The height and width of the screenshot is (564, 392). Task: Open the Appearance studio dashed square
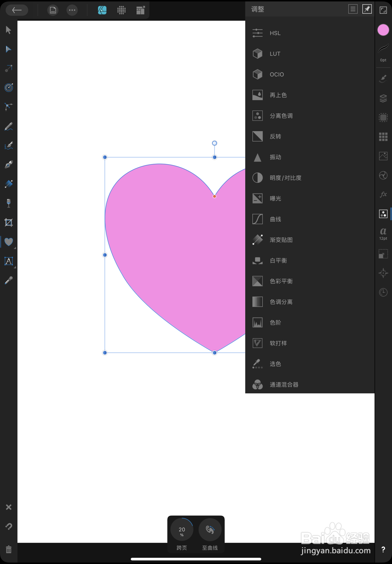pos(383,117)
